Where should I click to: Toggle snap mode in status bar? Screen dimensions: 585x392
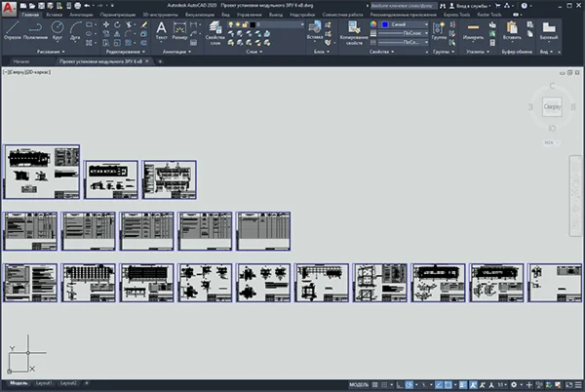click(x=384, y=384)
